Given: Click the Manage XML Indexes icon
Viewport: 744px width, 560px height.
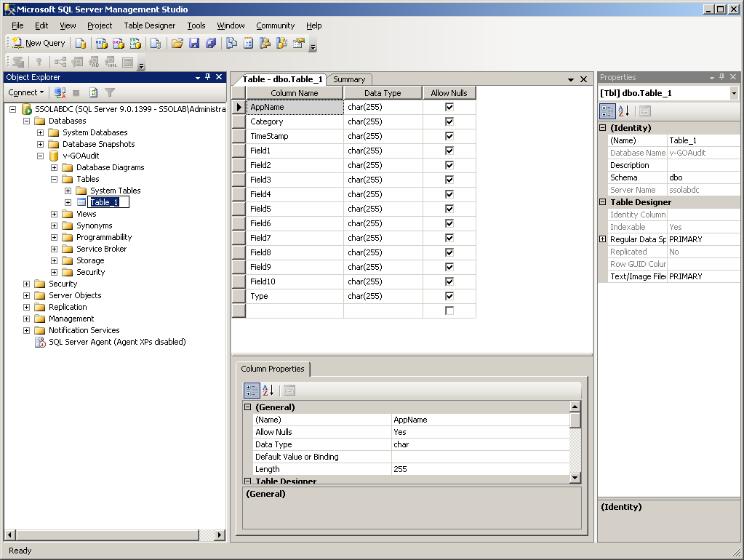Looking at the screenshot, I should point(111,62).
